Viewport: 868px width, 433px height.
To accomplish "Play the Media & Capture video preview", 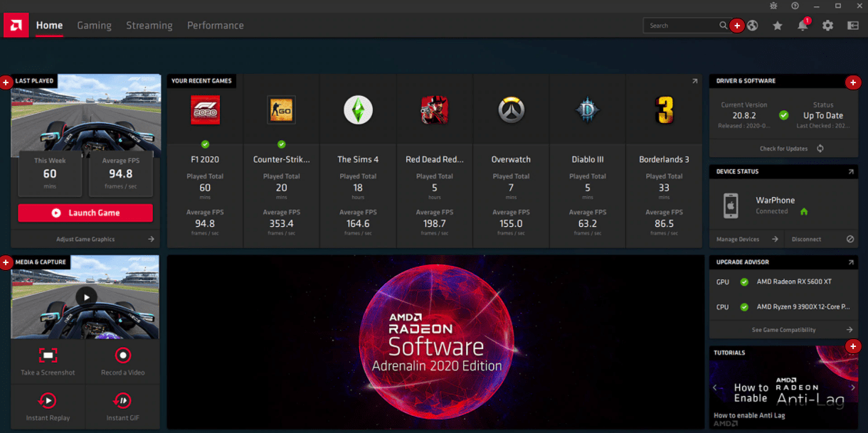I will coord(86,297).
